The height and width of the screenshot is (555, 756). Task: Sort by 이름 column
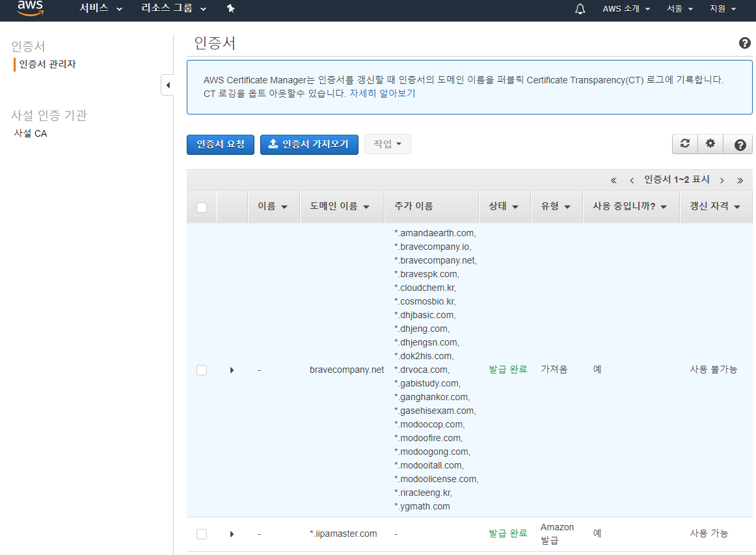[x=273, y=206]
